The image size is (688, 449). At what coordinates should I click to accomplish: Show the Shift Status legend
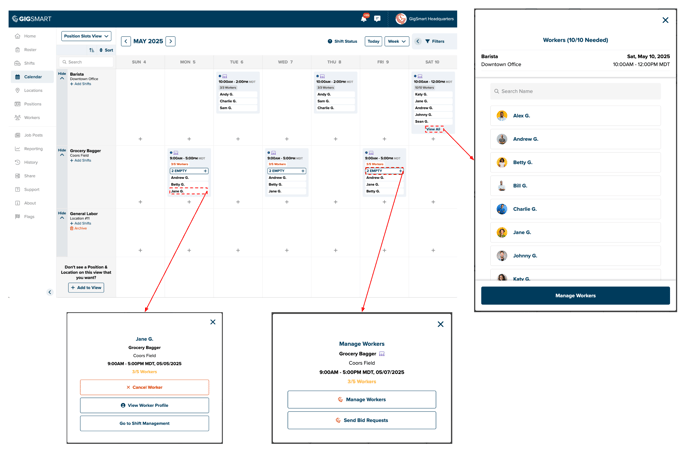coord(342,41)
